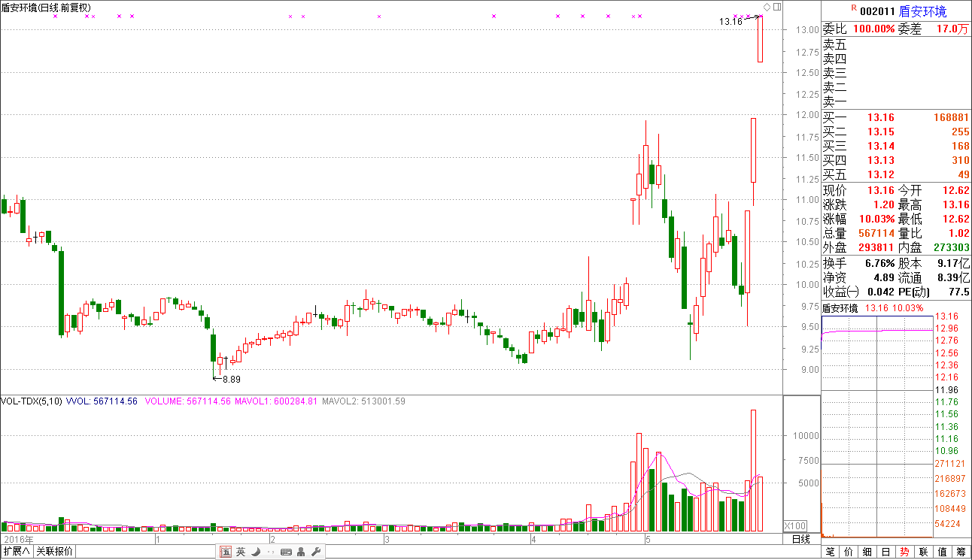
Task: Click the crescent moon IME icon
Action: [x=256, y=552]
